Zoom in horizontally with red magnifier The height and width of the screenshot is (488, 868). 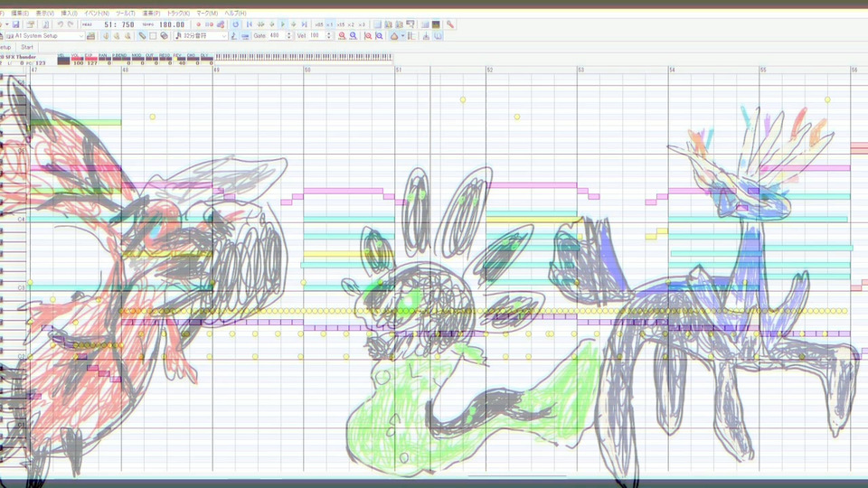(x=342, y=35)
